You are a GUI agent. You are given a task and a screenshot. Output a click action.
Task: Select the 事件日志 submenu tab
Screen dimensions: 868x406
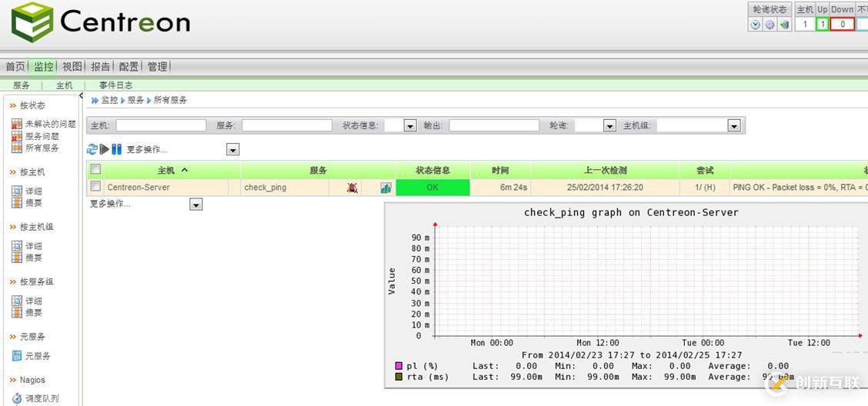click(x=115, y=85)
